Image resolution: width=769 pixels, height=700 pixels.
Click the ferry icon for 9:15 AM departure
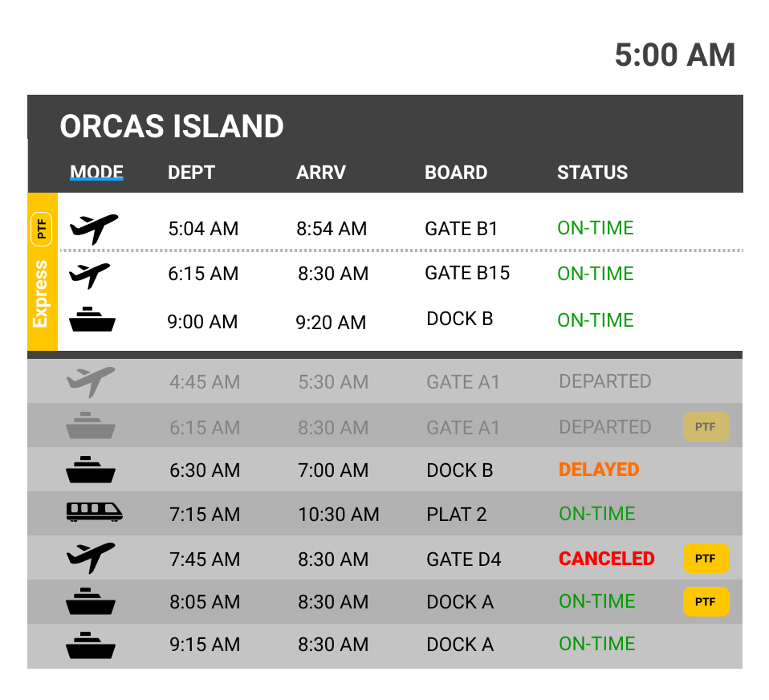[91, 645]
